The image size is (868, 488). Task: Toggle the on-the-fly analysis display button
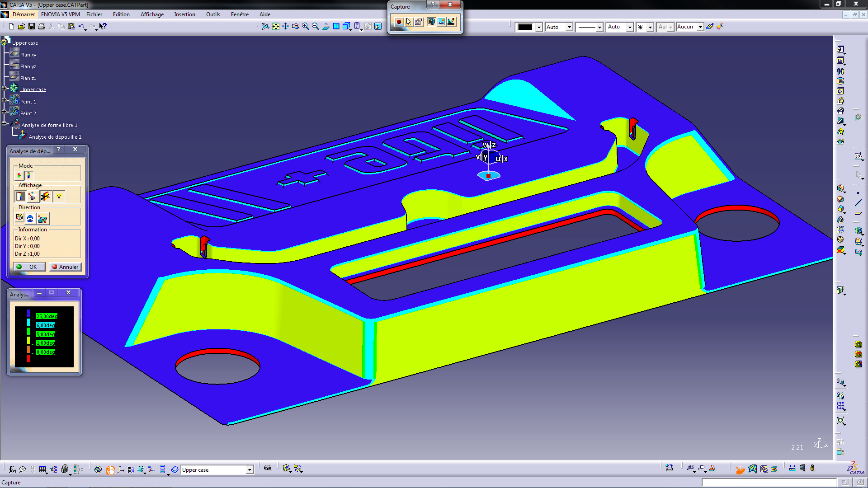[x=33, y=196]
